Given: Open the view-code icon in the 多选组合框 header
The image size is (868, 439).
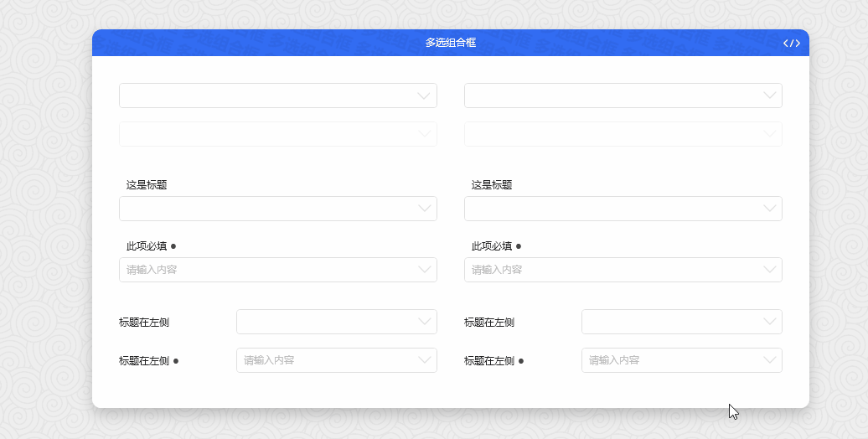Looking at the screenshot, I should pos(791,44).
